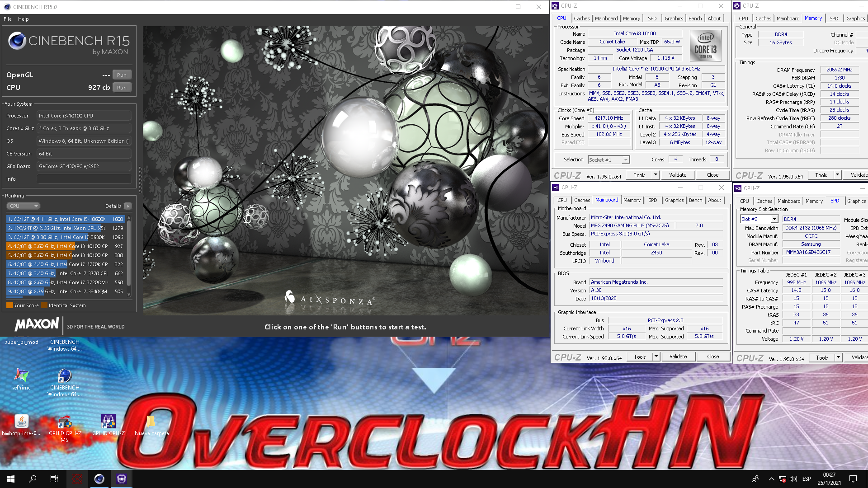The height and width of the screenshot is (488, 868).
Task: Open ESP language indicator
Action: [x=807, y=479]
